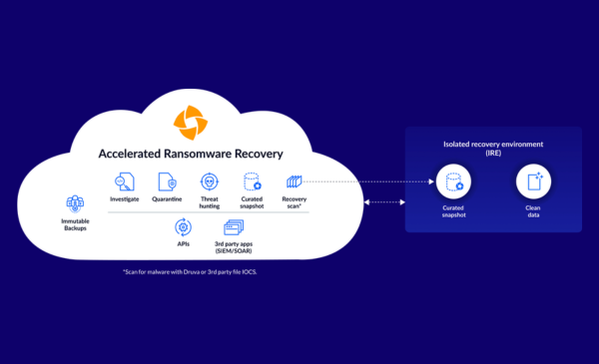Viewport: 599px width, 364px height.
Task: Click the 'Immutable Backups' label
Action: pos(75,224)
